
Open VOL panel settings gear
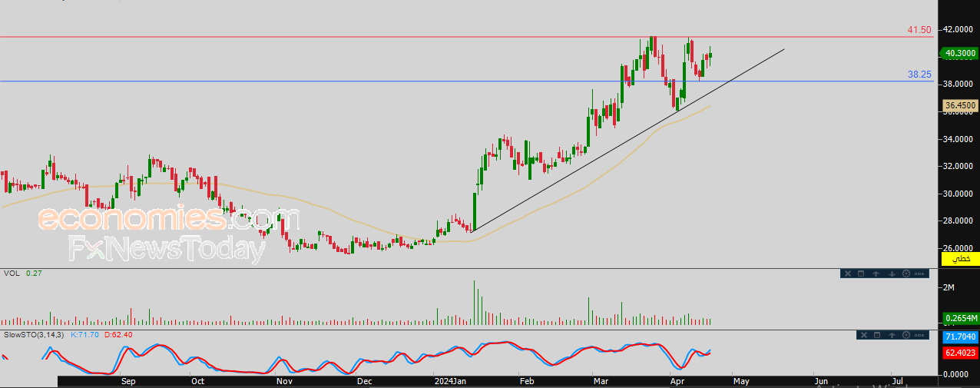coord(906,274)
